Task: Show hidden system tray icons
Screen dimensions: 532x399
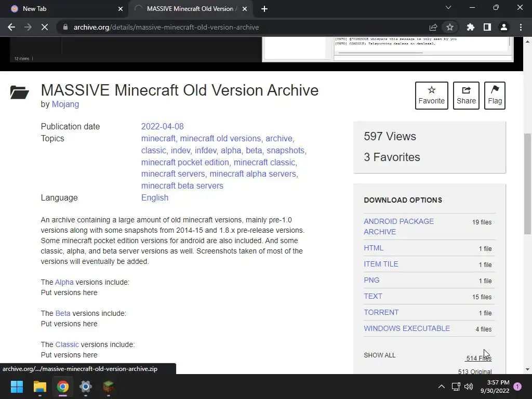Action: tap(442, 387)
